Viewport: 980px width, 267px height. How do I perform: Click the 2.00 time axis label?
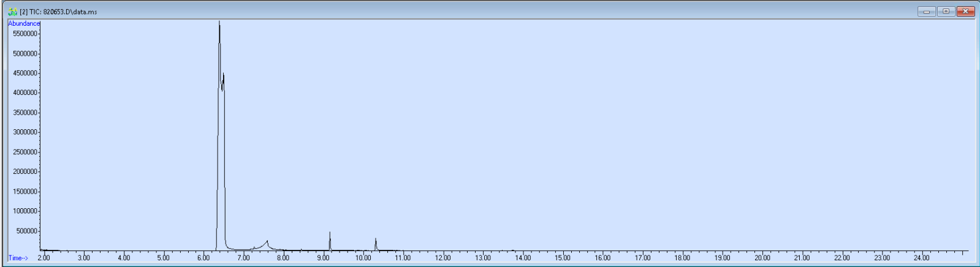click(44, 258)
